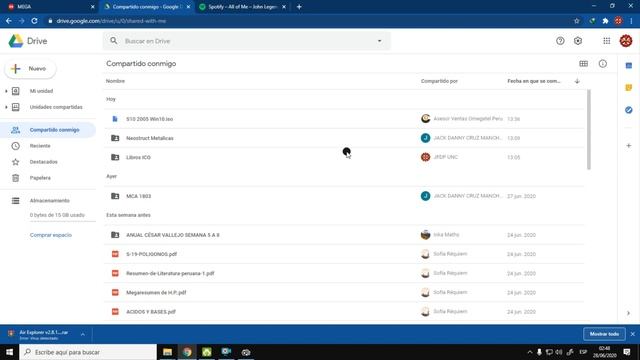Select file S10 2005 Win10.iso

coord(345,119)
